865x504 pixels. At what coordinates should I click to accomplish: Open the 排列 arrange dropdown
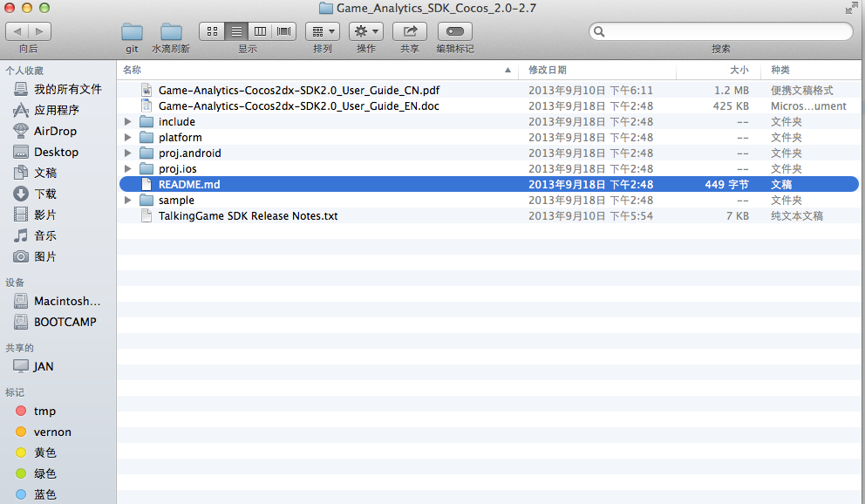point(323,31)
